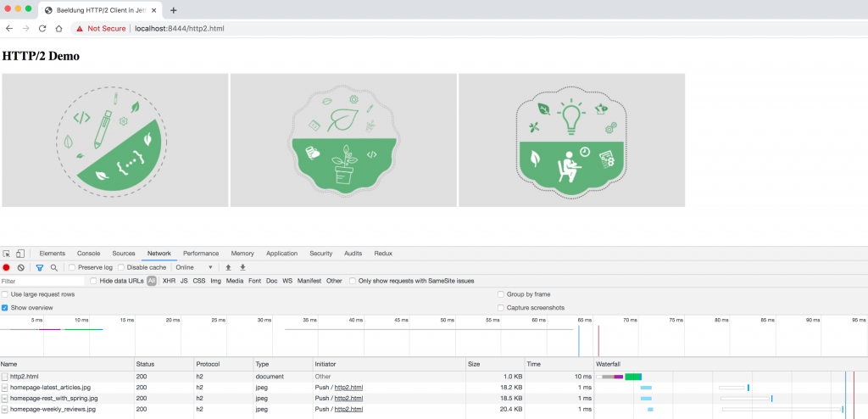Toggle the device toolbar icon
Viewport: 868px width, 419px height.
click(20, 254)
